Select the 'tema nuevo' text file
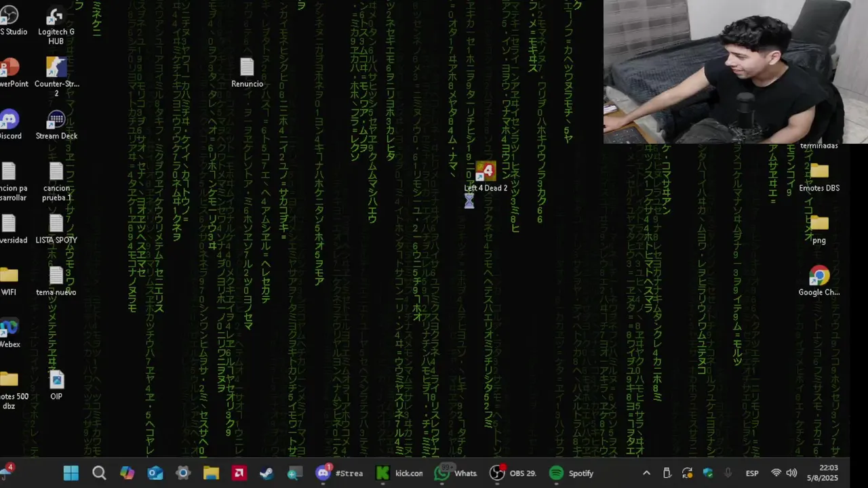The image size is (868, 488). [56, 281]
